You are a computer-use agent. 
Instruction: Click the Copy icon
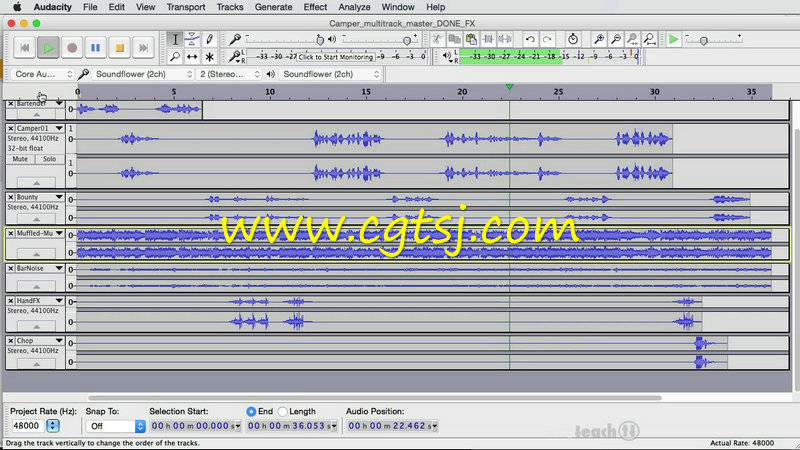pos(454,39)
